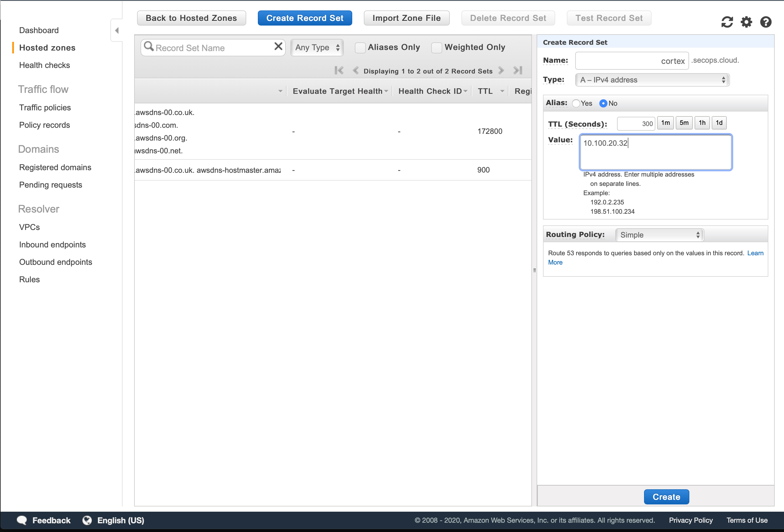Open Health checks in the sidebar
Screen dimensions: 784x532
click(44, 65)
